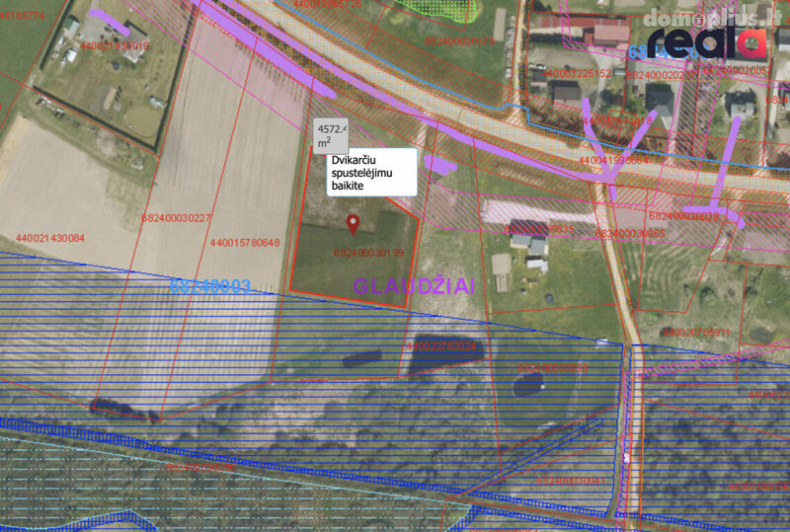The width and height of the screenshot is (790, 532).
Task: Select parcel number 440021430084
Action: click(x=50, y=238)
